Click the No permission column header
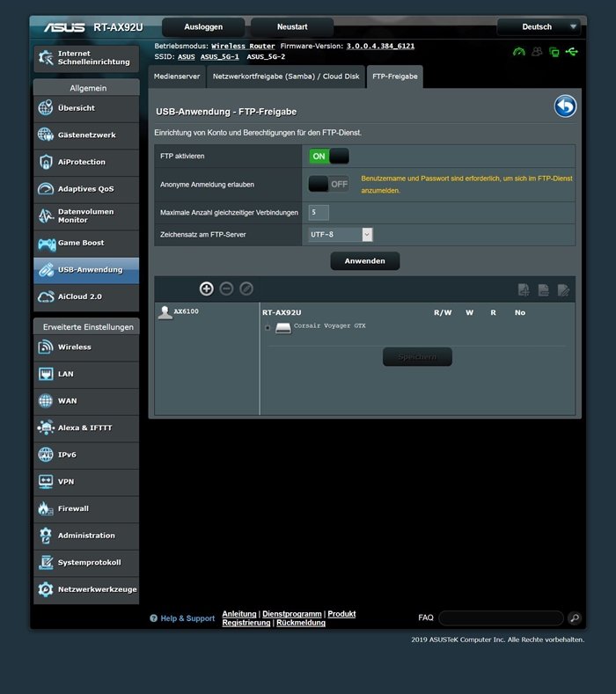616x694 pixels. 520,312
